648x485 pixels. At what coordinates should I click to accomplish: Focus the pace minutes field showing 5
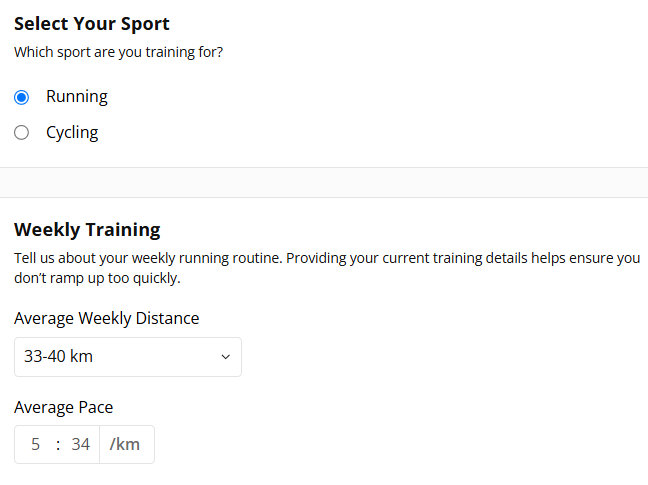[x=36, y=445]
